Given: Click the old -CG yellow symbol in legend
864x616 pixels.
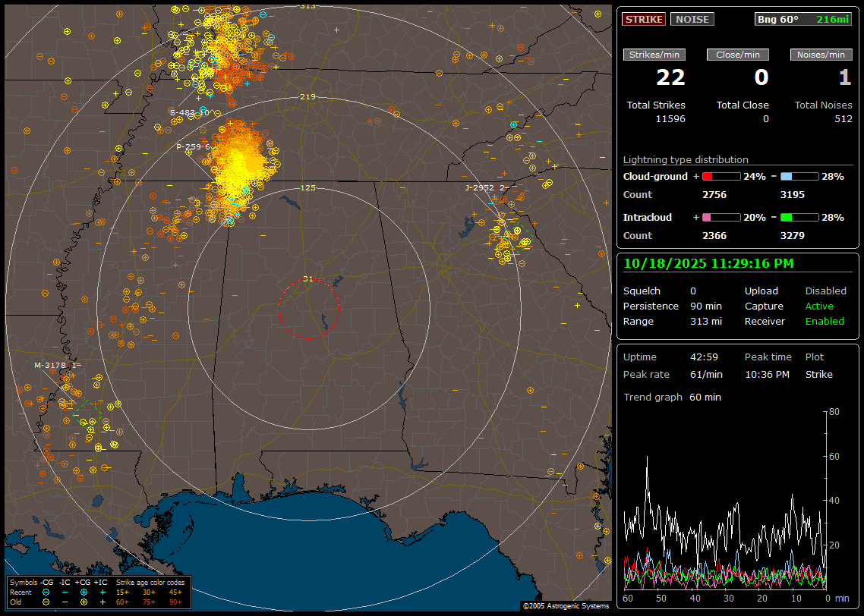Looking at the screenshot, I should (46, 602).
